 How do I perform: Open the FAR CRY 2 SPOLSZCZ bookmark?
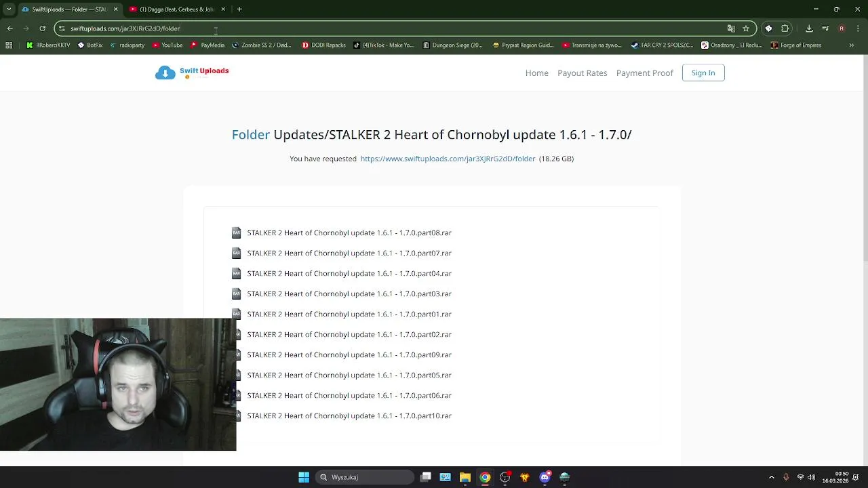click(662, 45)
